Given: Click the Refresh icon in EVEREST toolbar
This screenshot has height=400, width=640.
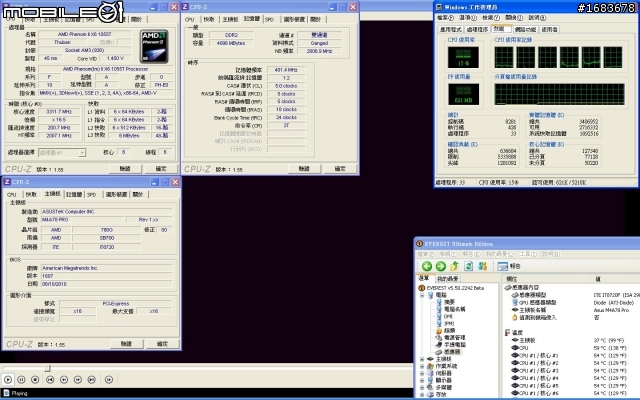Looking at the screenshot, I should coord(469,266).
